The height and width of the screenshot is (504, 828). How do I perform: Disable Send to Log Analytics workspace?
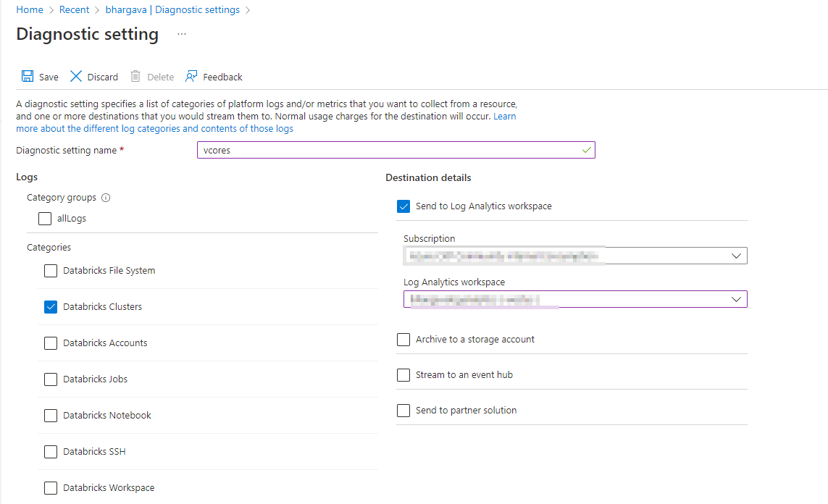[403, 206]
